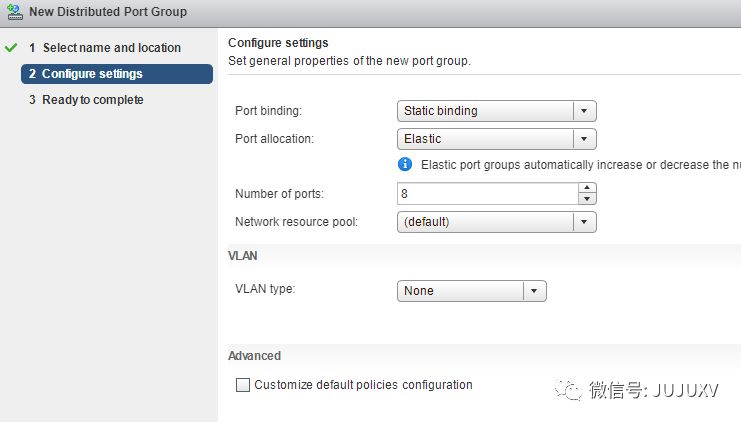Click the green checkmark beside step 1
Image resolution: width=741 pixels, height=422 pixels.
coord(12,48)
